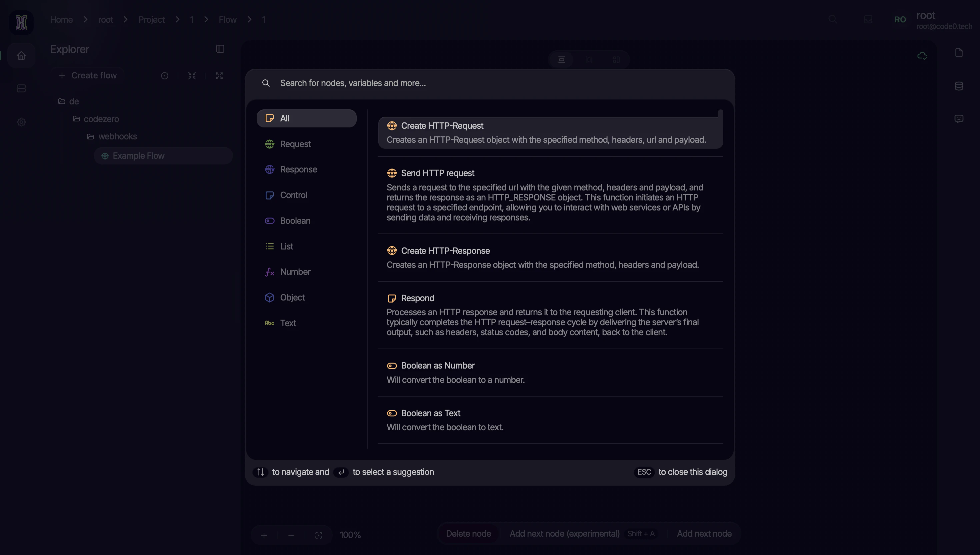Switch to the code view toggle
The height and width of the screenshot is (555, 980).
pos(589,60)
